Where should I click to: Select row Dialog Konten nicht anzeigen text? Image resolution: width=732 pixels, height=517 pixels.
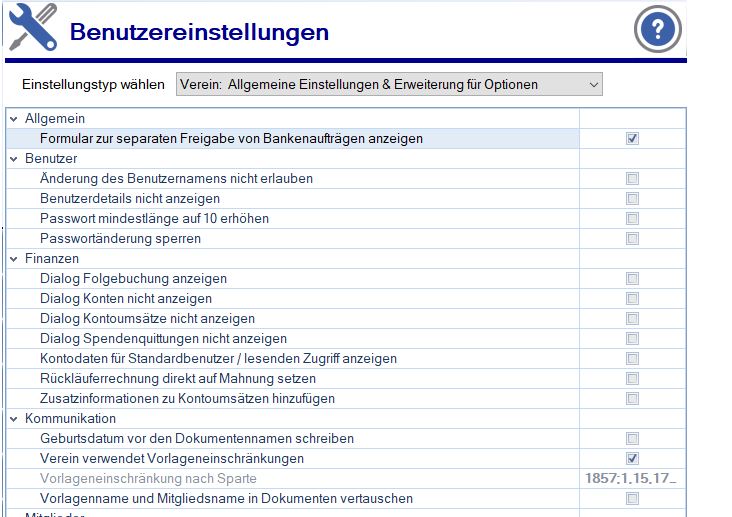tap(126, 298)
